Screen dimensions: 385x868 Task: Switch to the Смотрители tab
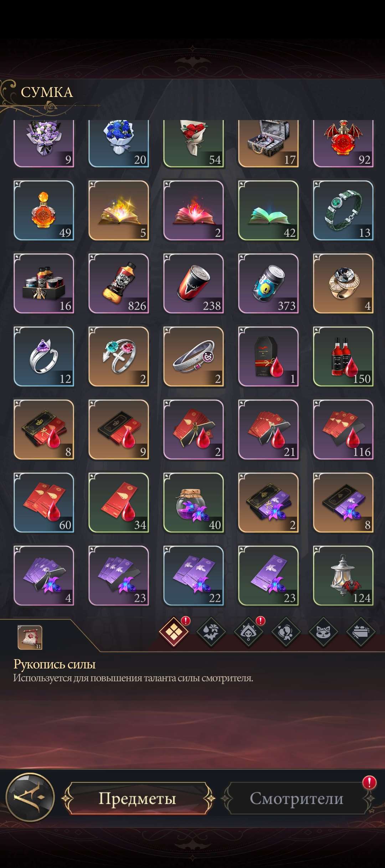click(x=297, y=798)
